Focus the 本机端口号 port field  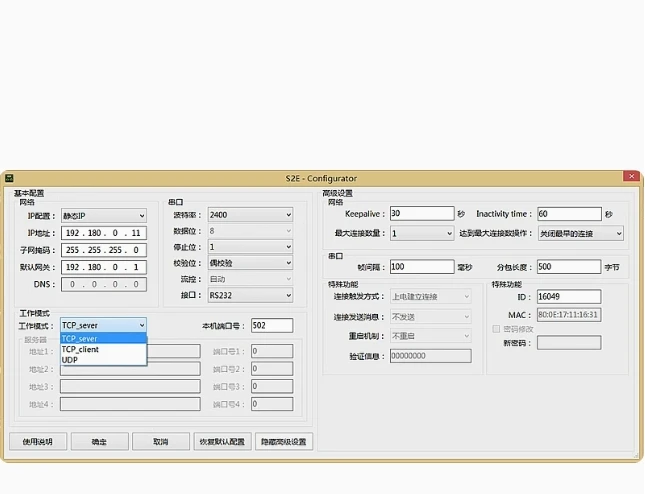coord(271,325)
